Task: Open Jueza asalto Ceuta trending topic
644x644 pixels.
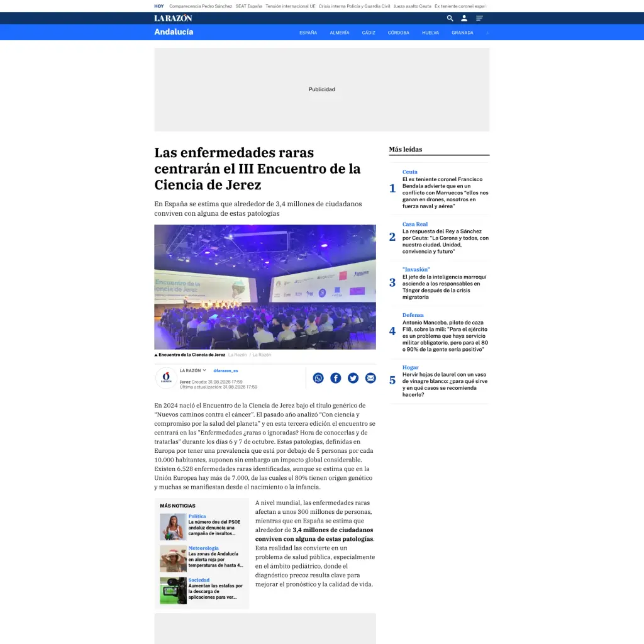Action: pyautogui.click(x=413, y=6)
